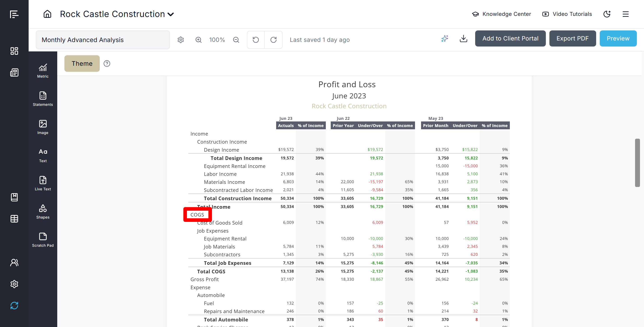Image resolution: width=644 pixels, height=327 pixels.
Task: Click the Export PDF button
Action: click(572, 38)
